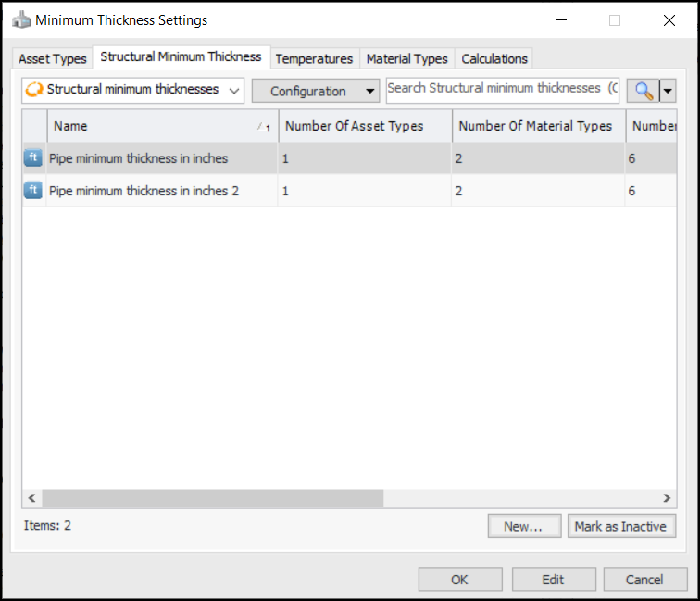Click the app icon in the title bar
Screen dimensions: 700x601
click(x=21, y=19)
